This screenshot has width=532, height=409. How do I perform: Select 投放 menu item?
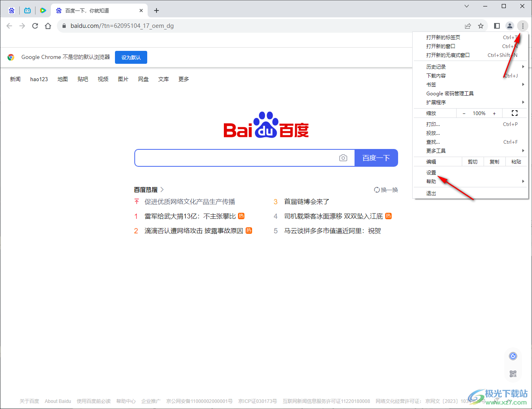pyautogui.click(x=471, y=133)
